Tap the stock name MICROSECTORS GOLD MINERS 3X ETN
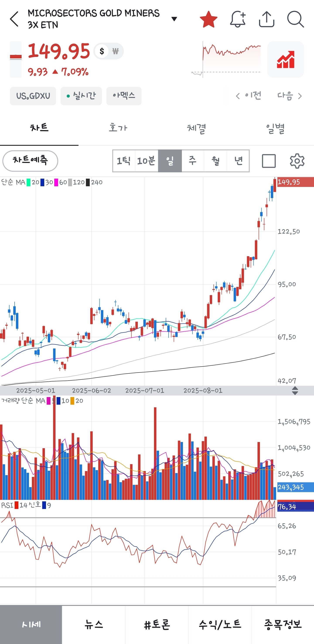 tap(94, 19)
